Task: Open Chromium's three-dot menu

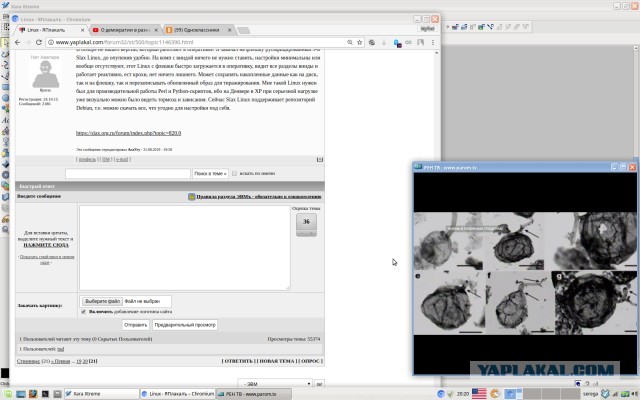Action: 433,42
